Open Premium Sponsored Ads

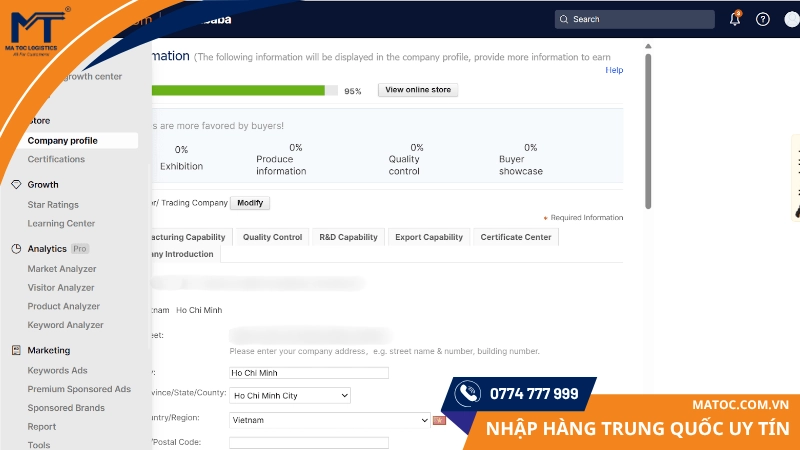(x=79, y=389)
